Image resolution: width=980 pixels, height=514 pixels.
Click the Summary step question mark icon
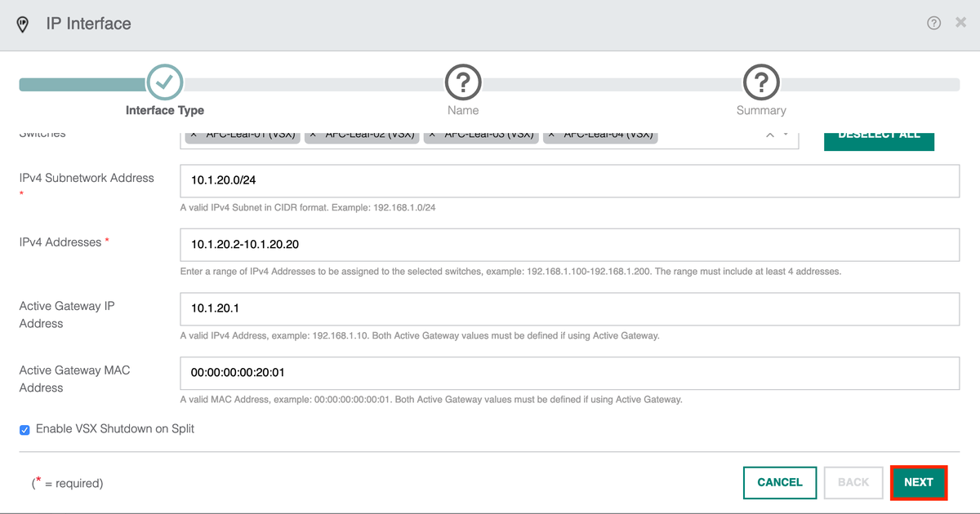(761, 82)
